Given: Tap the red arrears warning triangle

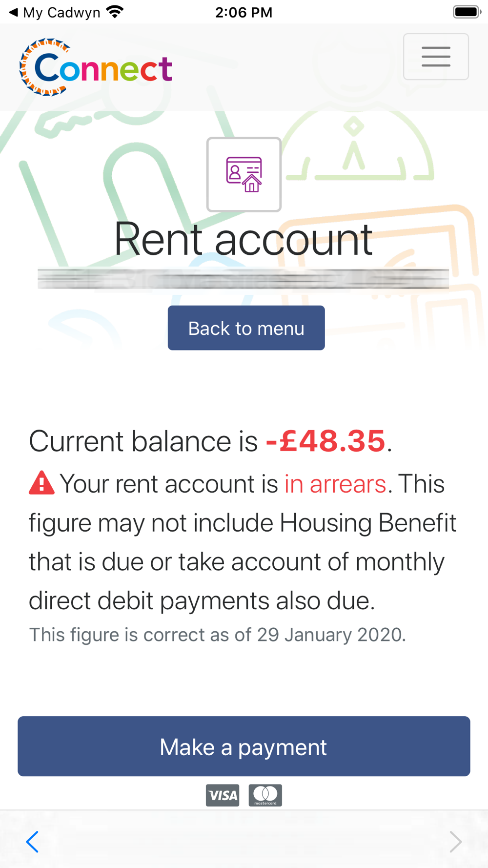Looking at the screenshot, I should coord(41,483).
